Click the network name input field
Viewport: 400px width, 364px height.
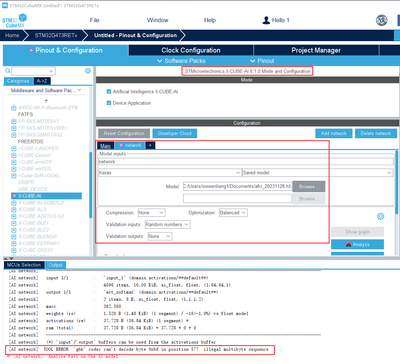click(x=246, y=162)
